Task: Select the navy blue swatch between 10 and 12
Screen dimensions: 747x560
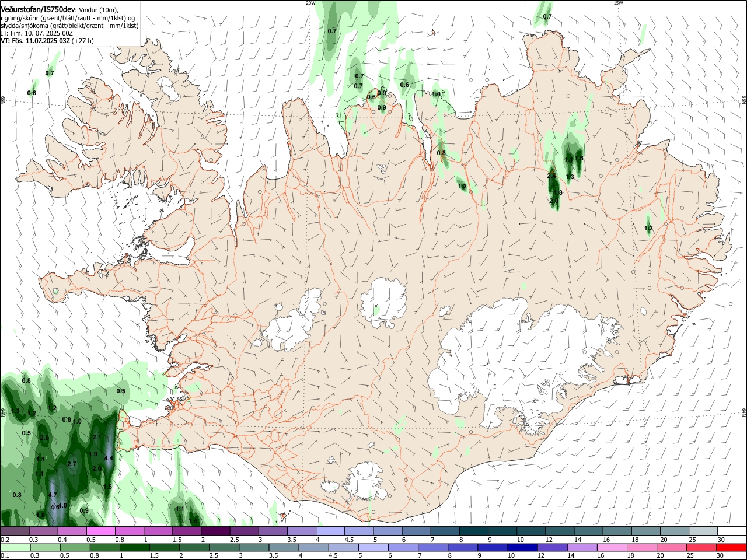Action: pos(521,547)
